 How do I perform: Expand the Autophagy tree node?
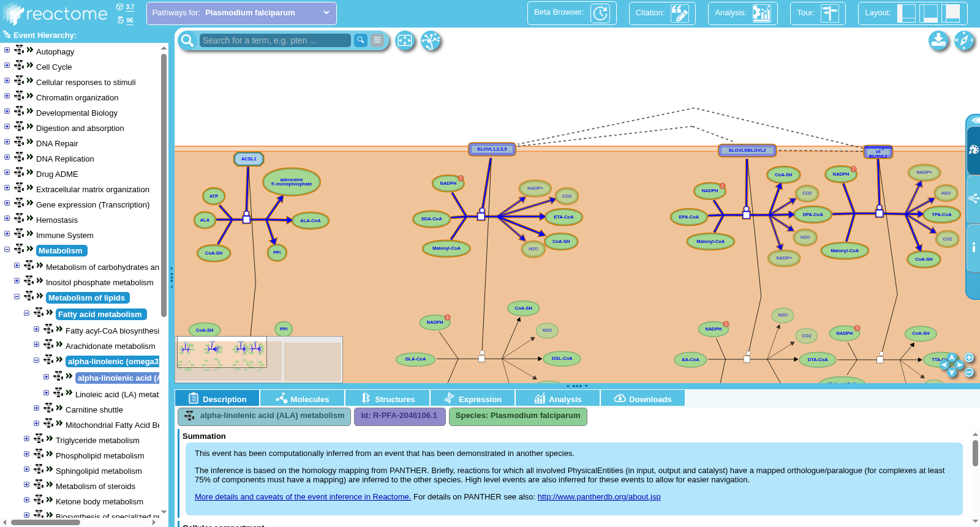[x=7, y=50]
